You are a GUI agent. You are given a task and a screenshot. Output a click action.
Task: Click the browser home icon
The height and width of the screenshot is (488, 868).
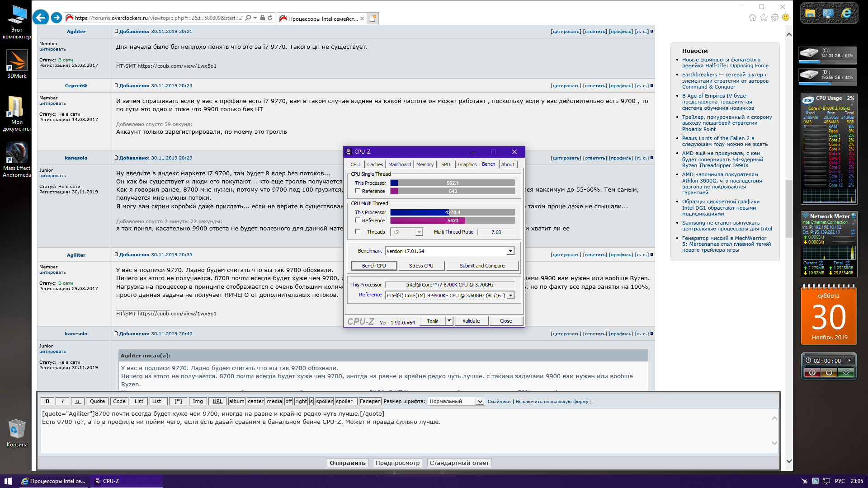(752, 18)
